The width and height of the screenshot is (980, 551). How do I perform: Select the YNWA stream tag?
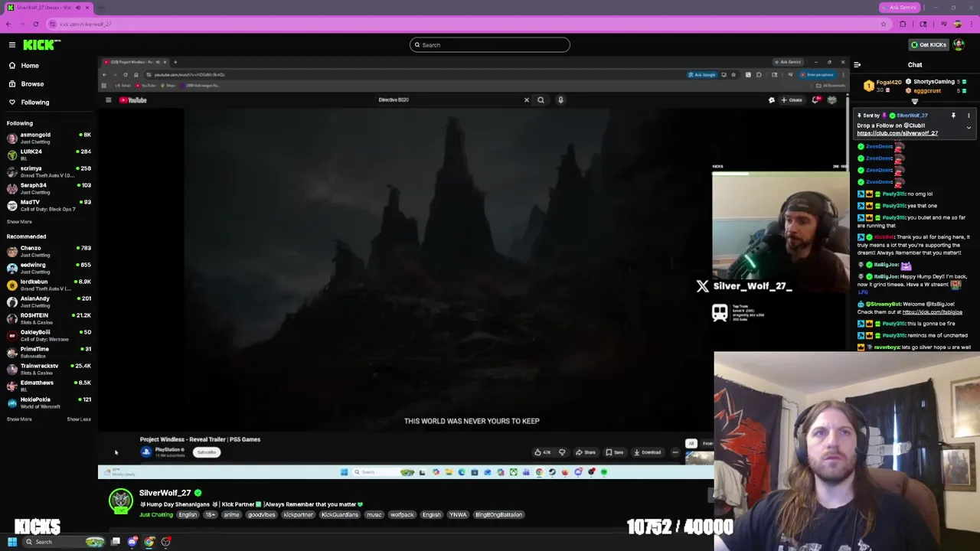pyautogui.click(x=458, y=515)
